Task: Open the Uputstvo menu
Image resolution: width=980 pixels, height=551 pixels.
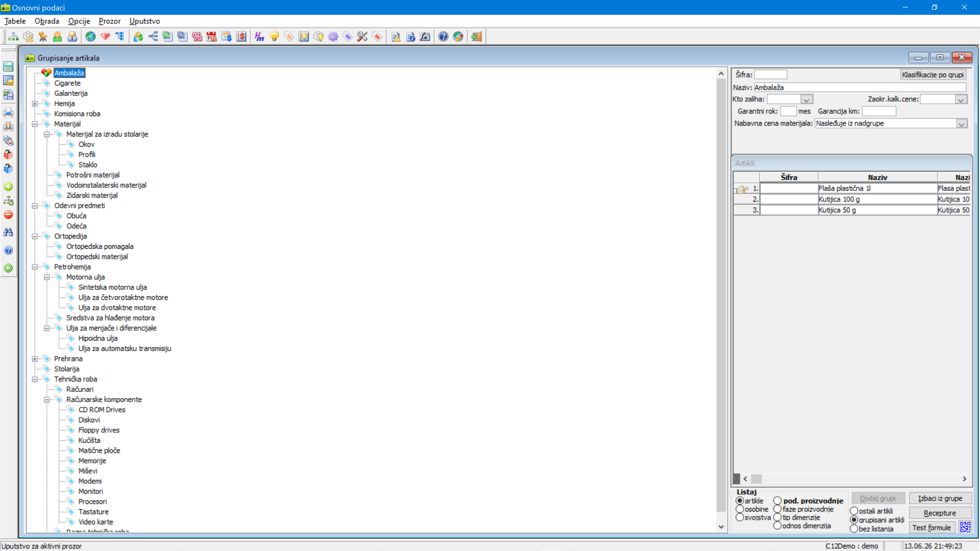Action: pyautogui.click(x=144, y=21)
